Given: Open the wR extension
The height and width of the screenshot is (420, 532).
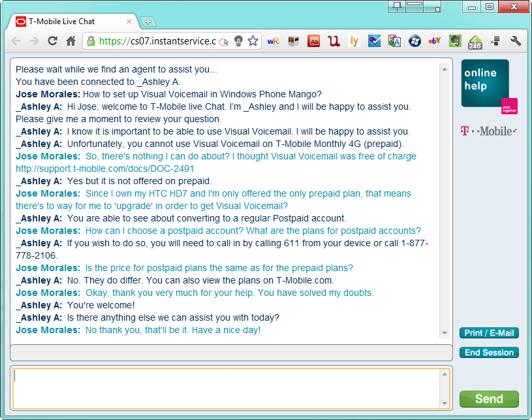Looking at the screenshot, I should click(273, 41).
